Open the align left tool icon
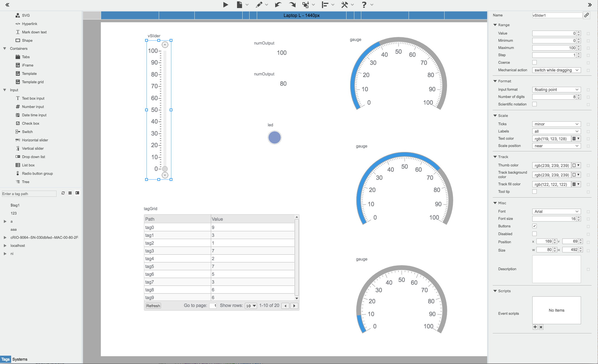598x364 pixels. tap(325, 5)
